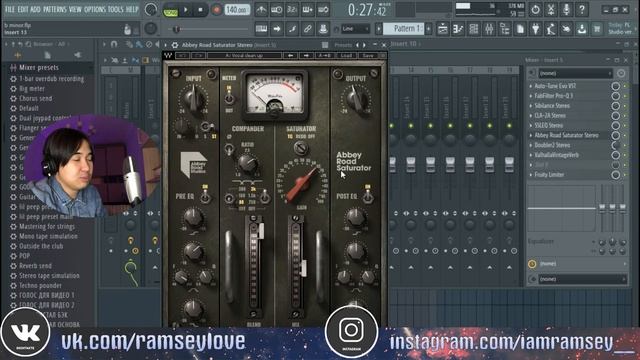Click the render/export download icon
640x360 pixels.
pyautogui.click(x=582, y=29)
